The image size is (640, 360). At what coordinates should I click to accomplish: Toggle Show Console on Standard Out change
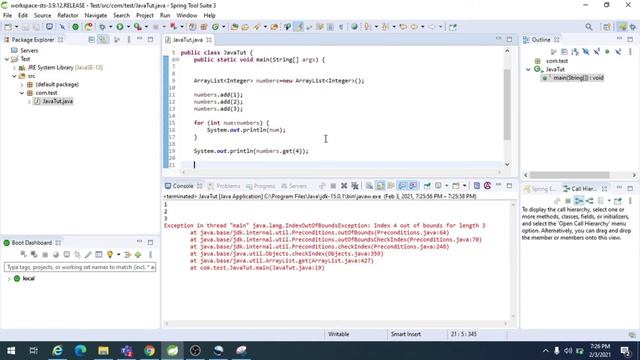point(402,186)
